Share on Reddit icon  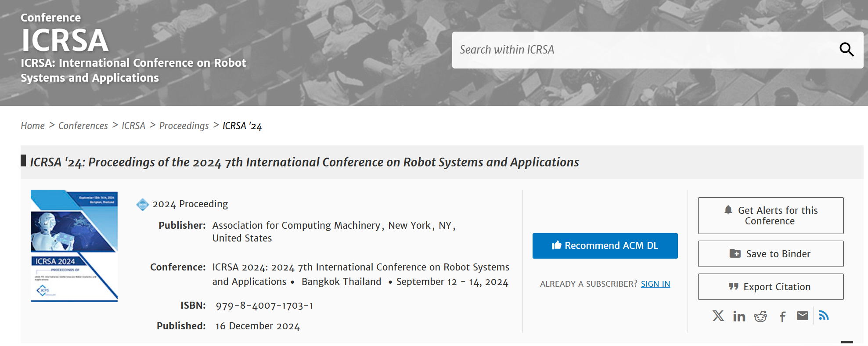point(760,316)
